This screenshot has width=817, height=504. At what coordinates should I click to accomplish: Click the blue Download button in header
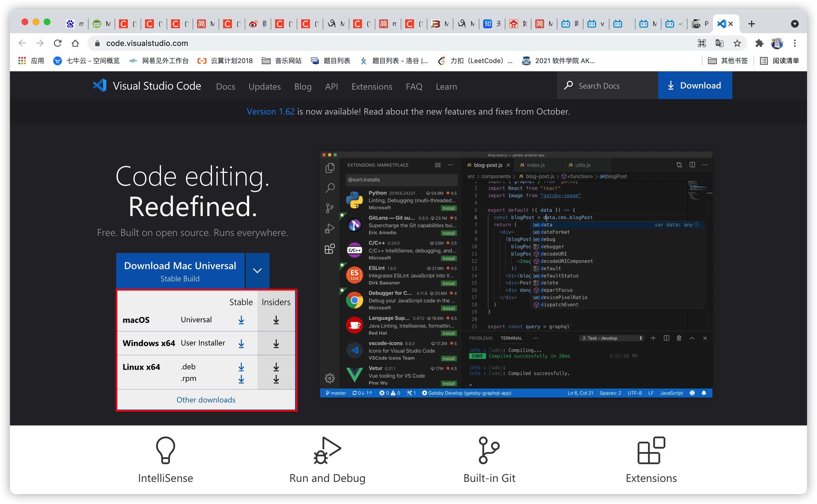pos(695,85)
